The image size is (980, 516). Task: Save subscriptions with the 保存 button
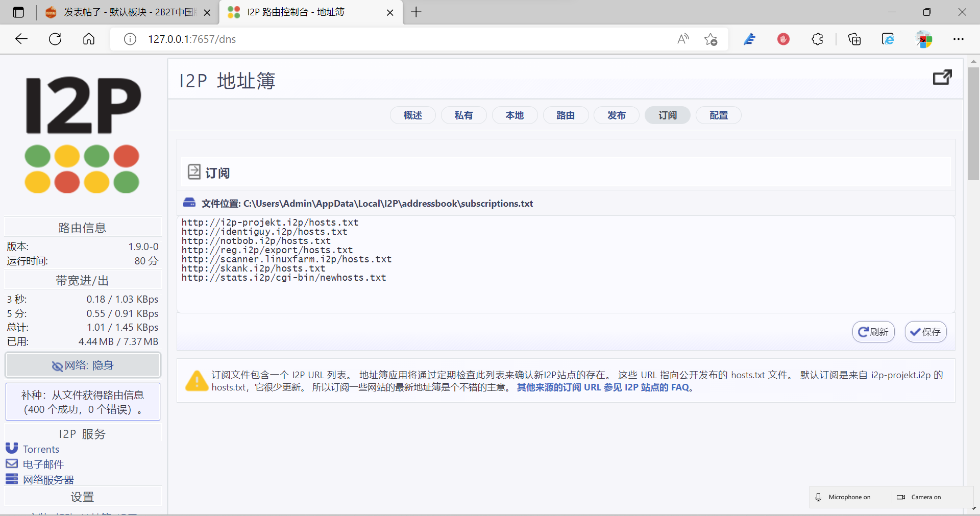(926, 332)
